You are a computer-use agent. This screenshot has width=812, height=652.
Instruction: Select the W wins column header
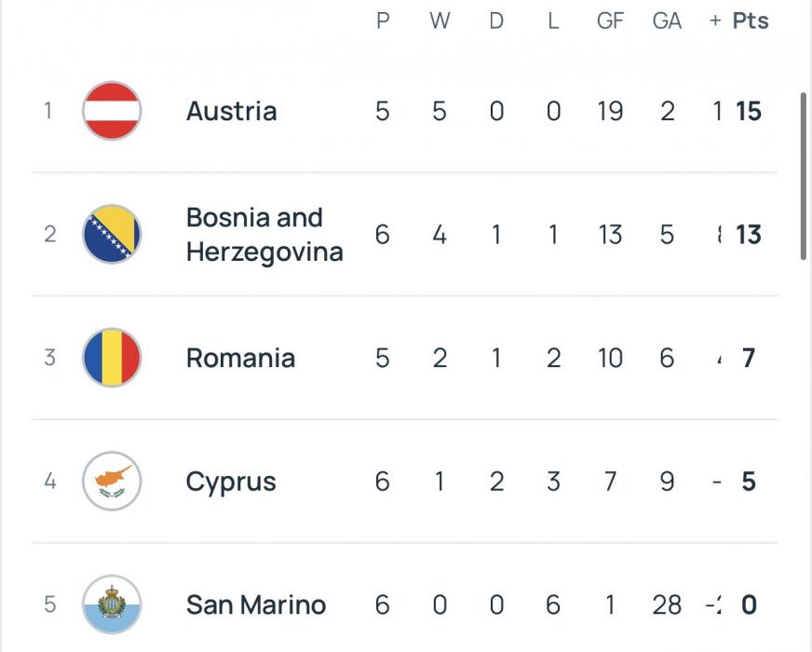coord(440,20)
